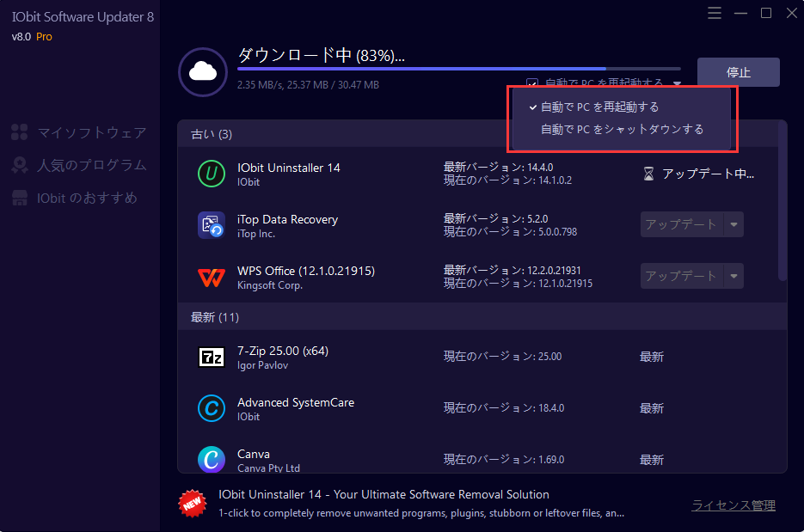Click the Kingsoft Corp. publisher text
The image size is (804, 532).
tap(270, 285)
